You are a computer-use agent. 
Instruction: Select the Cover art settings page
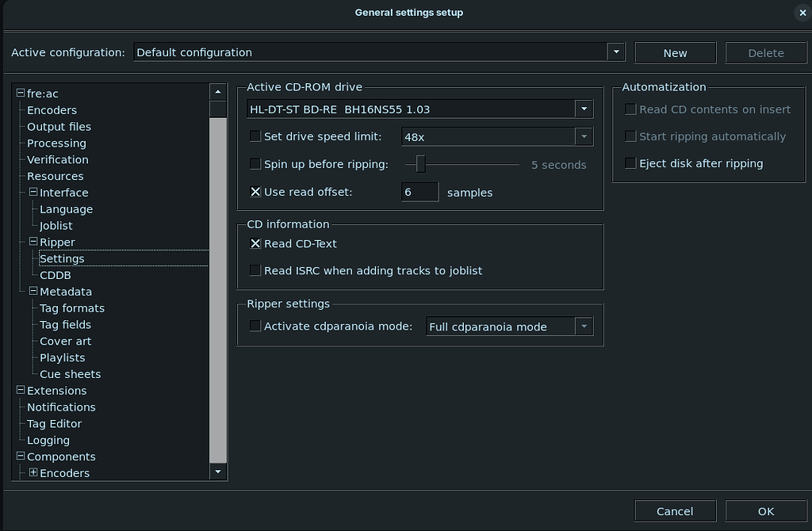pos(65,341)
